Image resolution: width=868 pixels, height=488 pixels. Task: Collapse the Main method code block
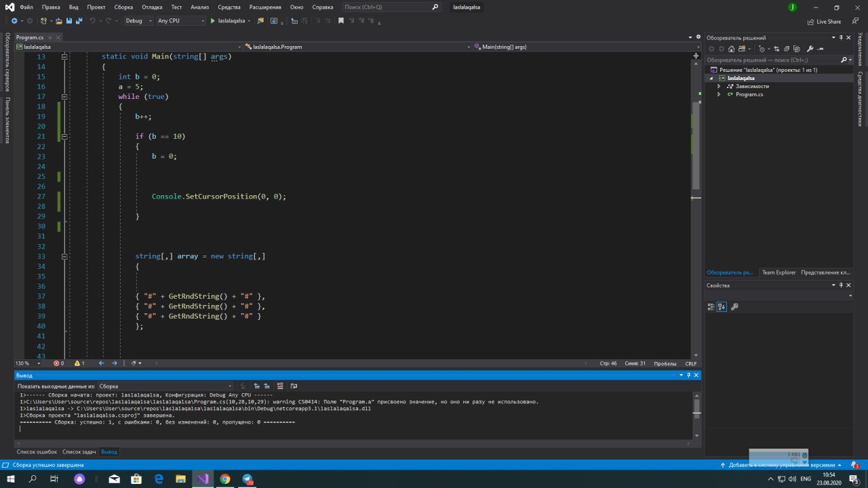click(64, 57)
